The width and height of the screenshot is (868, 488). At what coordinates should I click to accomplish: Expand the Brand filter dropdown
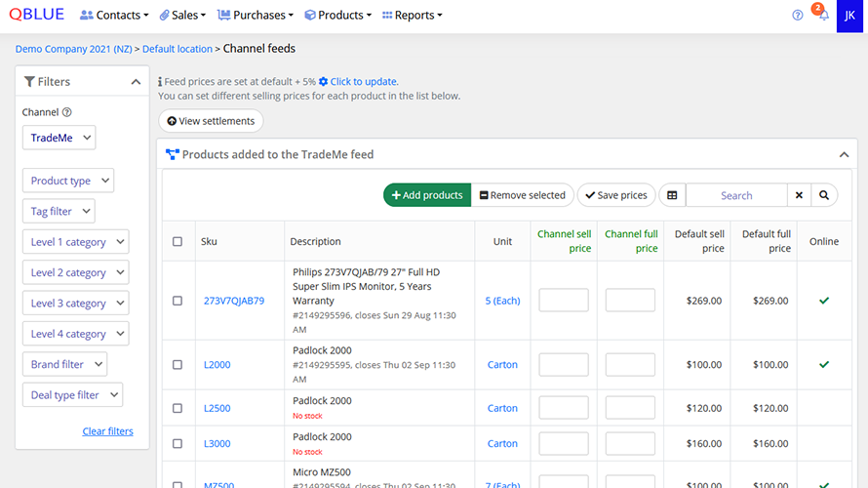64,364
